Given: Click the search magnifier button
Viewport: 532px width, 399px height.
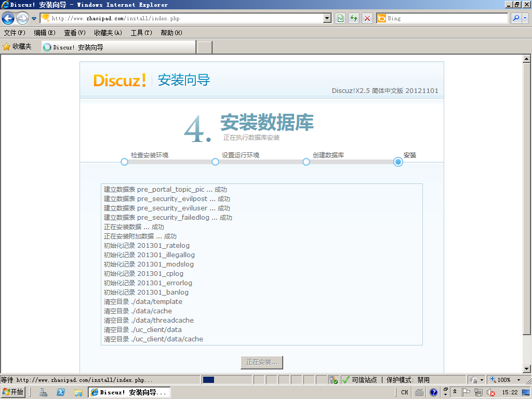Looking at the screenshot, I should click(516, 18).
